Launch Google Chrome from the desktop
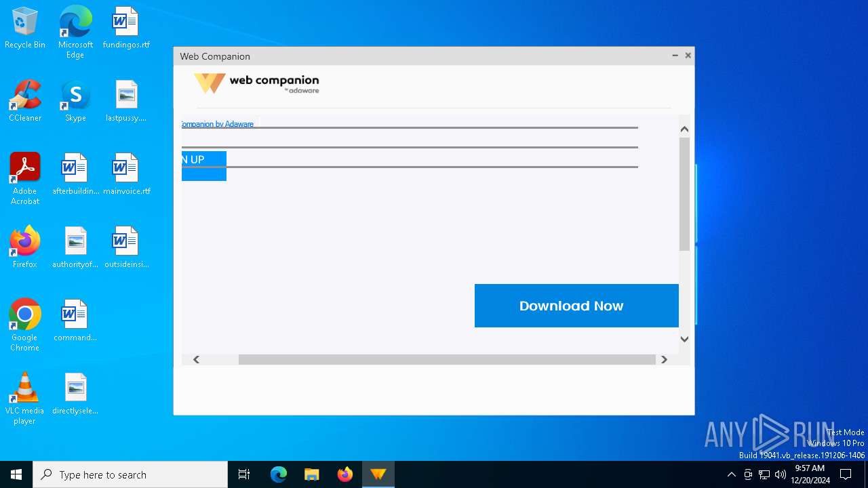 25,325
